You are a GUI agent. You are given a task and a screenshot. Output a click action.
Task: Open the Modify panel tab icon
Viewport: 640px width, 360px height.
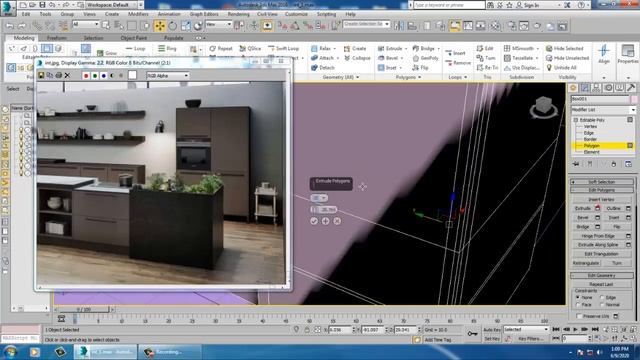pyautogui.click(x=585, y=88)
